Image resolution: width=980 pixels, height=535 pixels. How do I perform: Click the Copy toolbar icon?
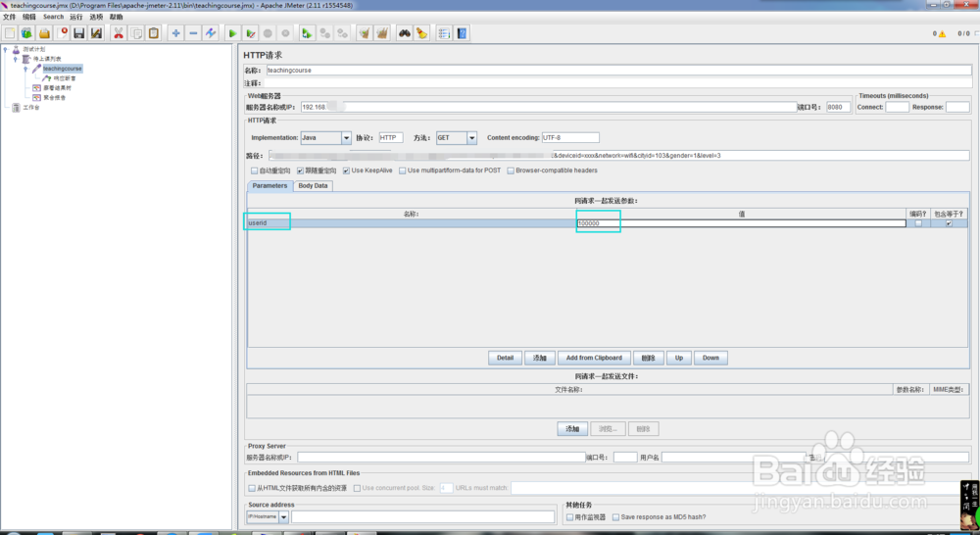[135, 33]
